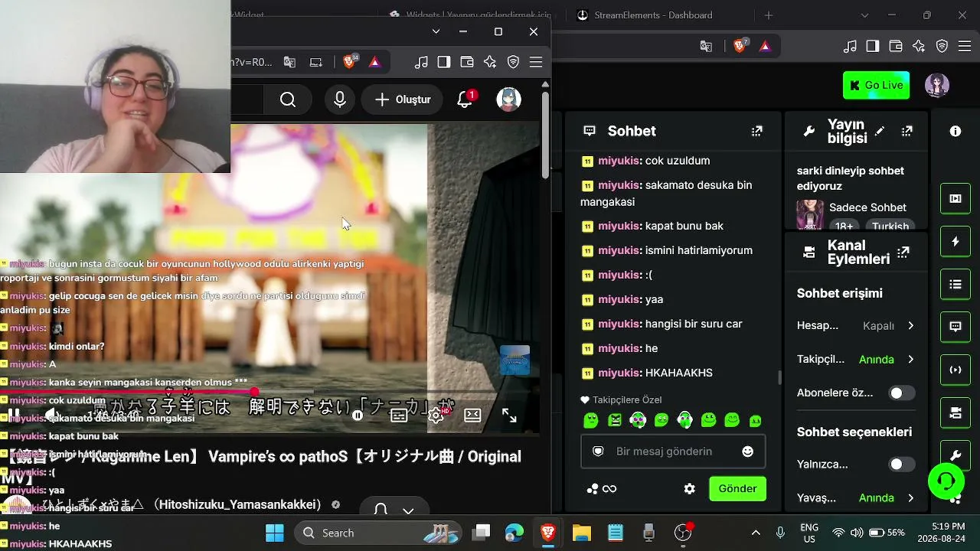
Task: Open the YouTube account avatar menu
Action: (x=509, y=99)
